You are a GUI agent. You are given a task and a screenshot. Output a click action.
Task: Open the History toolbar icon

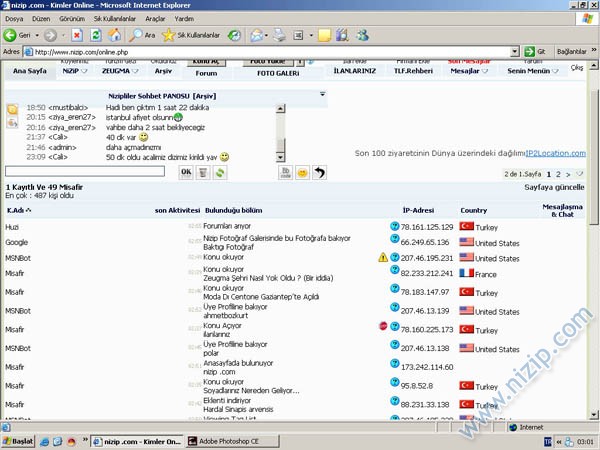pyautogui.click(x=234, y=35)
